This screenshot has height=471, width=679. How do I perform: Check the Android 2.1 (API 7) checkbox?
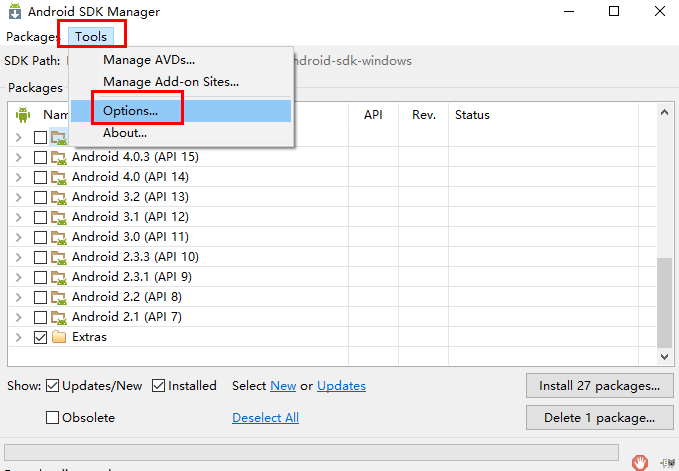(x=40, y=317)
